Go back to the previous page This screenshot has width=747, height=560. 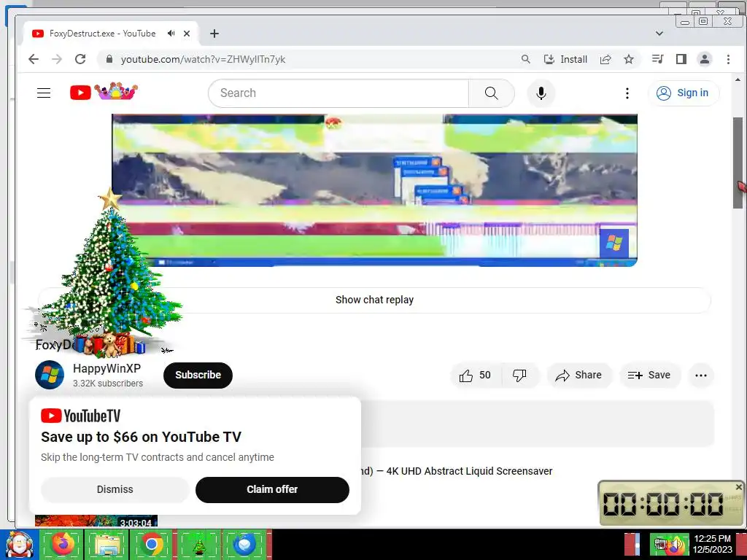pos(34,59)
